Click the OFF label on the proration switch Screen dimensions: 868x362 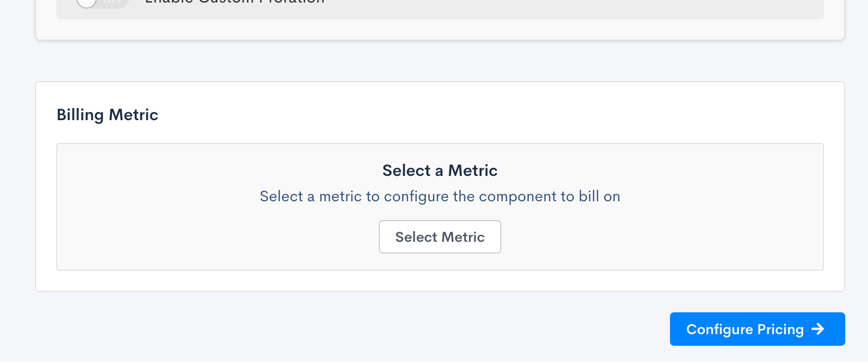112,2
